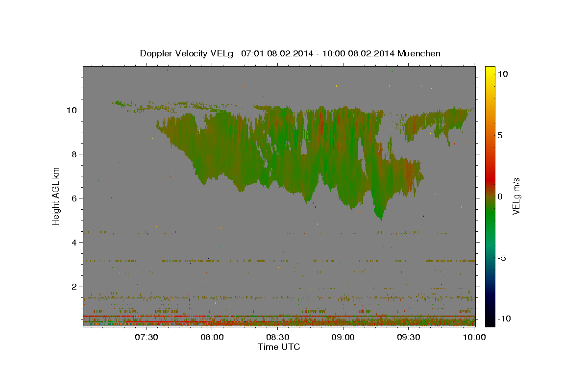Click the colorbar tick value -10
The image size is (588, 392).
(504, 319)
